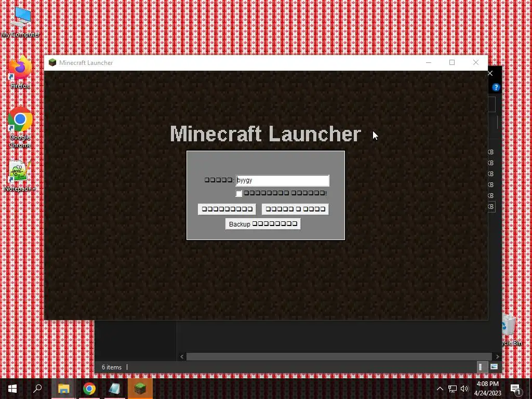Open My Computer desktop icon
Image resolution: width=532 pixels, height=399 pixels.
click(20, 22)
